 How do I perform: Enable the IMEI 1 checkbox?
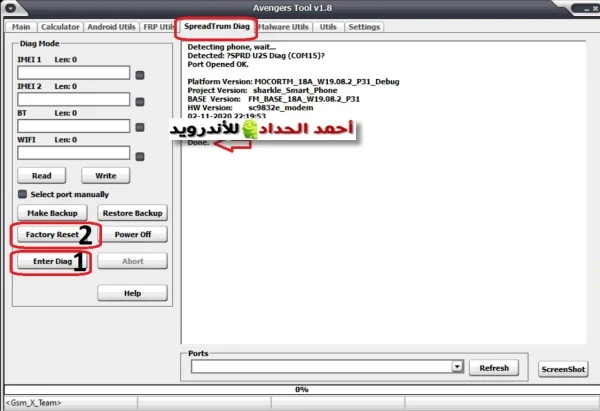tap(140, 75)
